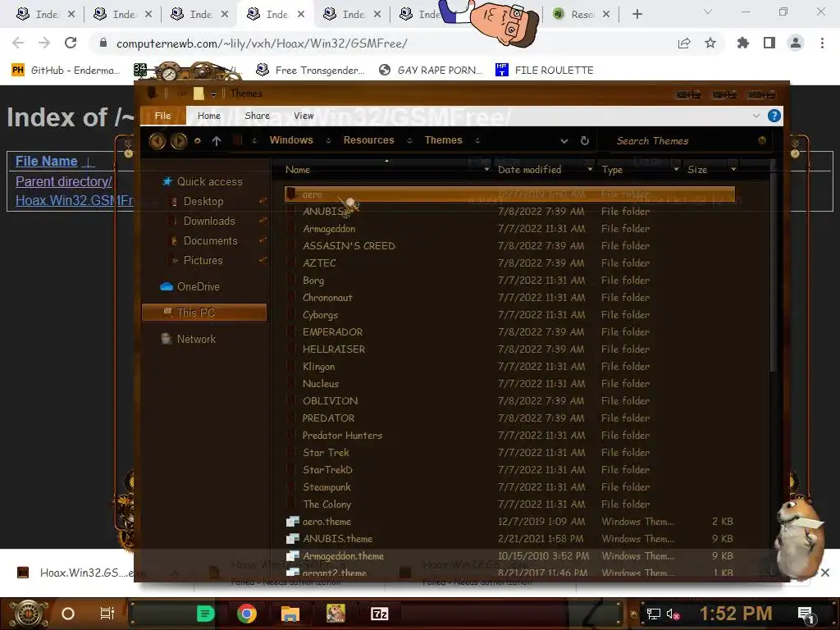Expand Chrome tab search chevron

708,11
